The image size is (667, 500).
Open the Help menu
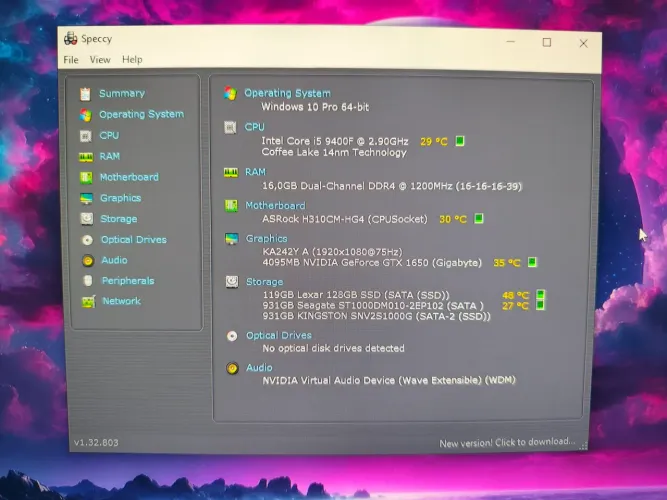tap(132, 60)
